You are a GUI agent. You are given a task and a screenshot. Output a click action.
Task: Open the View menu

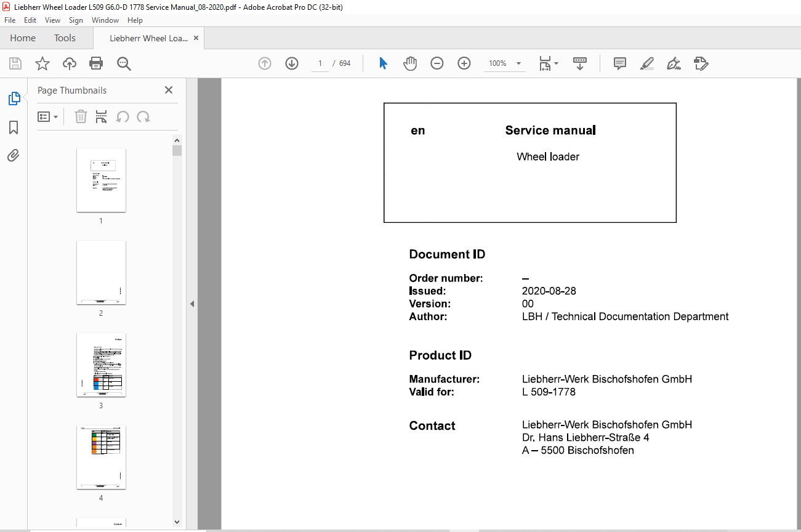click(x=52, y=20)
